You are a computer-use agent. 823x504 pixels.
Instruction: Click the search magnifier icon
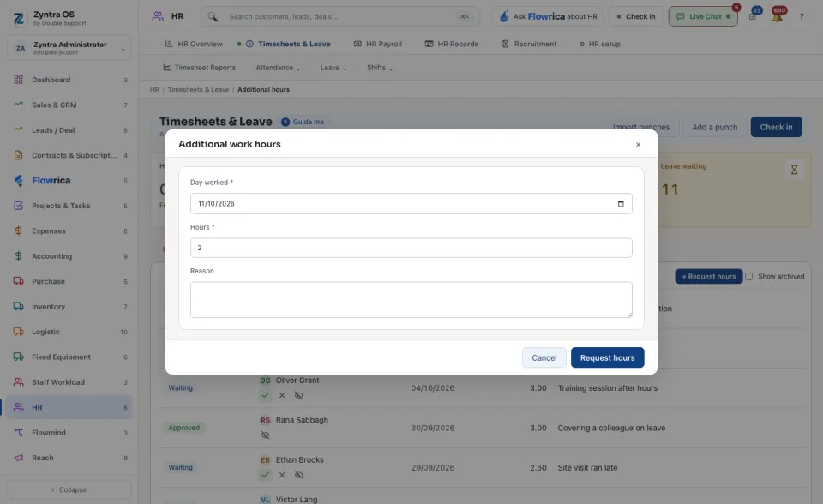(x=212, y=17)
